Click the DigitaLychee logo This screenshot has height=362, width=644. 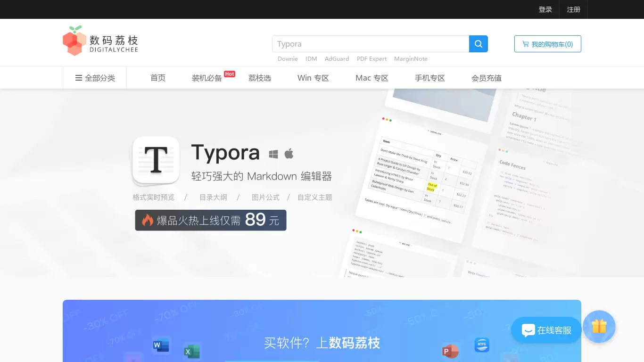100,41
